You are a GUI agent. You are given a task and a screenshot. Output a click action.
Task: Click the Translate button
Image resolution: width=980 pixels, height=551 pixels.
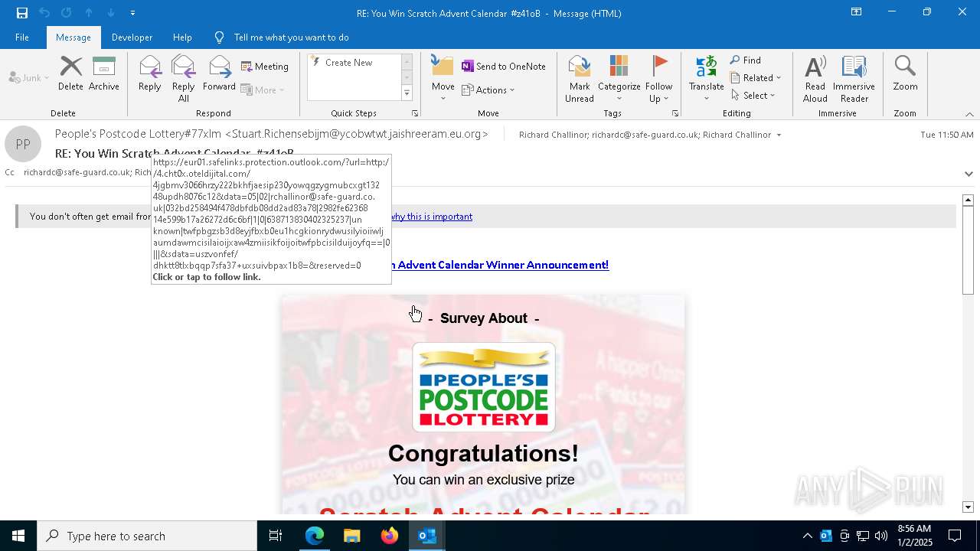click(x=707, y=79)
